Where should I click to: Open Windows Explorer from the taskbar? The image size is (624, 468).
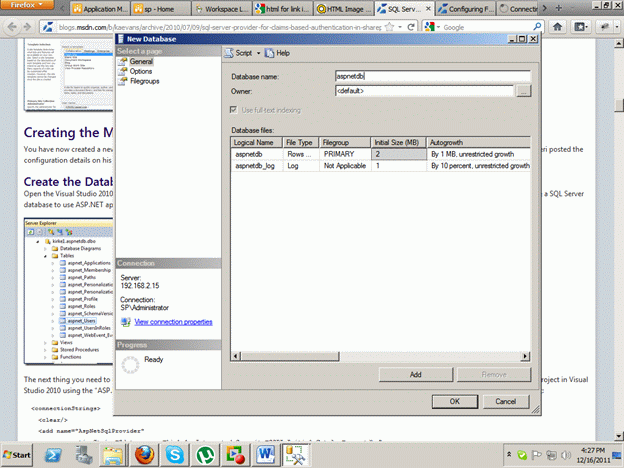(113, 455)
